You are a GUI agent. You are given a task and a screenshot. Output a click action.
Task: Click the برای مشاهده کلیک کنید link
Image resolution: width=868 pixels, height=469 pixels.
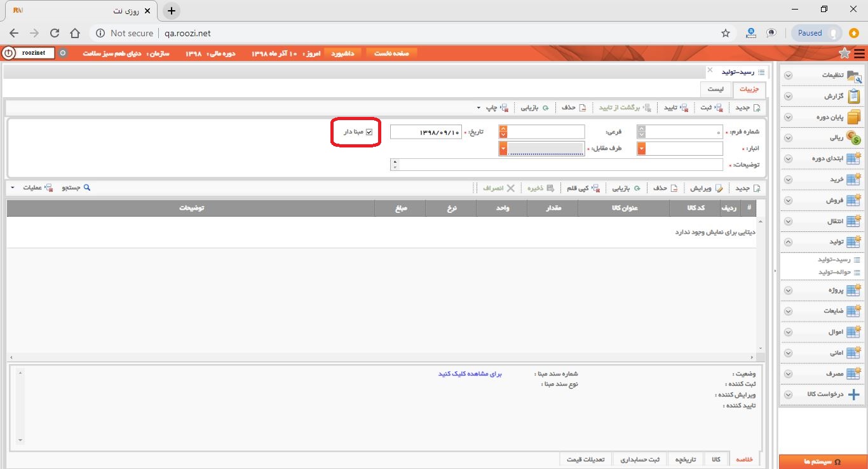470,374
